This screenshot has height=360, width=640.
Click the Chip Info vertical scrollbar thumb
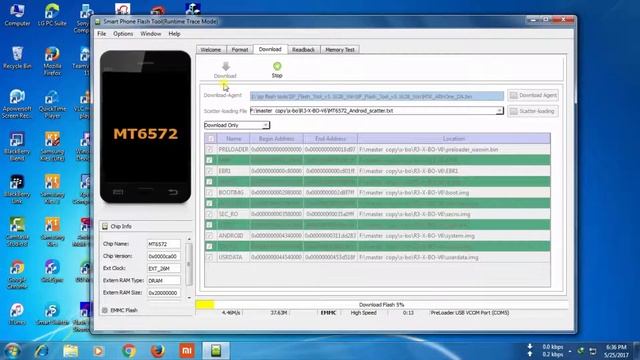tap(189, 264)
